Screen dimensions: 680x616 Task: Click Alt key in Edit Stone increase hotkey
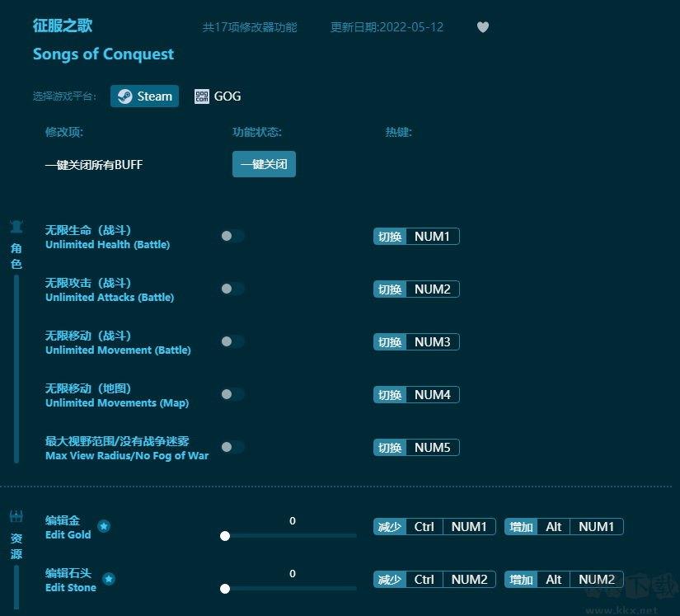tap(553, 580)
